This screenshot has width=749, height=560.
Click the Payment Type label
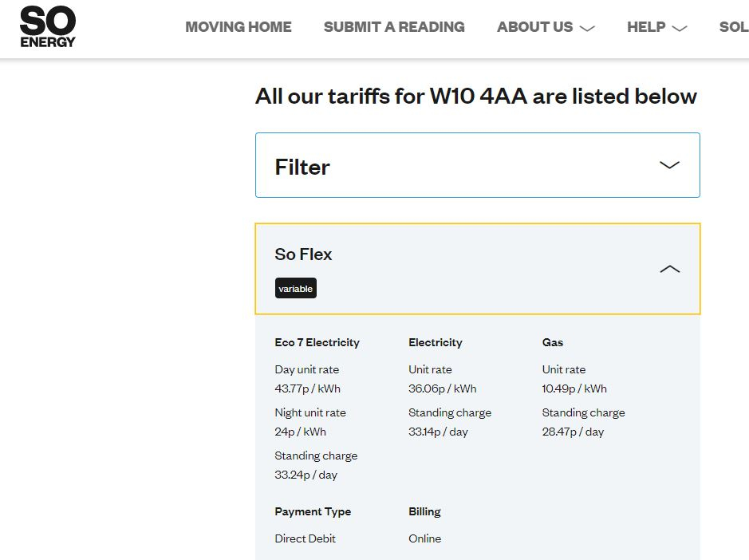313,512
